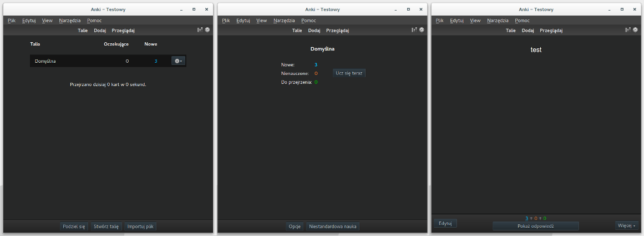The image size is (644, 236).
Task: Click the Podziel się button
Action: click(x=74, y=226)
